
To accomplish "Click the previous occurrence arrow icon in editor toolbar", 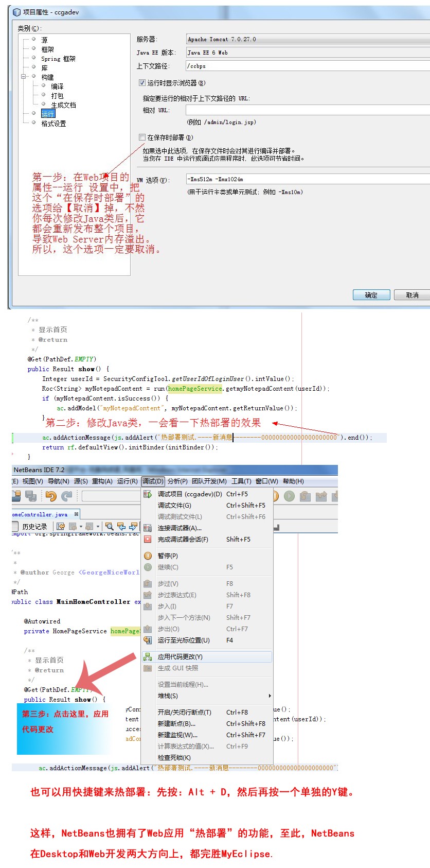I will (x=121, y=526).
